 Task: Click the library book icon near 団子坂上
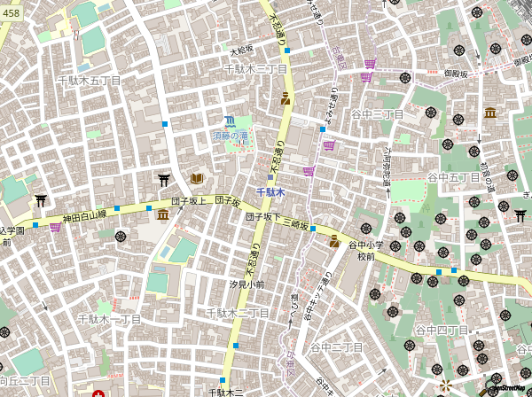197,179
